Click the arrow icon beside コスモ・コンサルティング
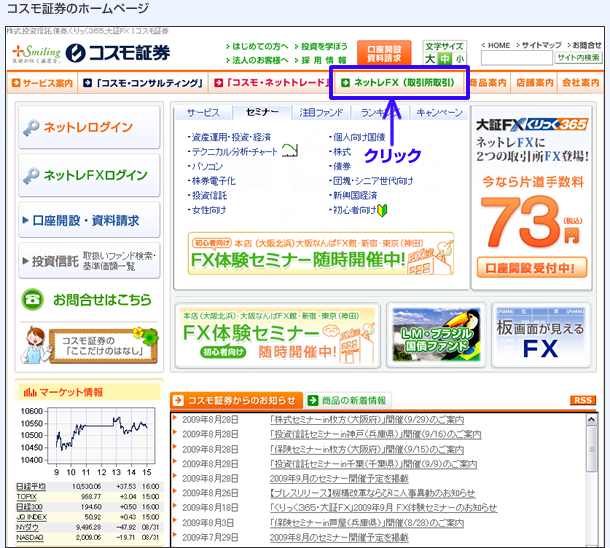This screenshot has height=548, width=610. pyautogui.click(x=88, y=83)
